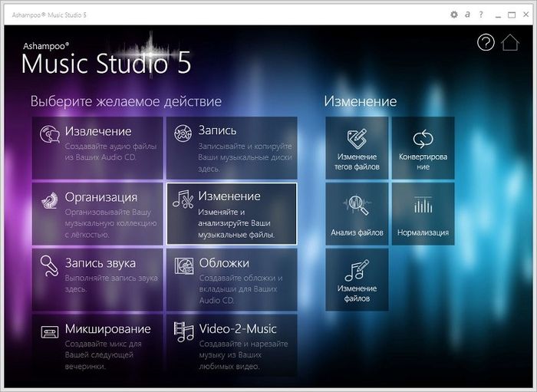Open settings with the title bar gear icon
This screenshot has height=392, width=537.
[454, 15]
